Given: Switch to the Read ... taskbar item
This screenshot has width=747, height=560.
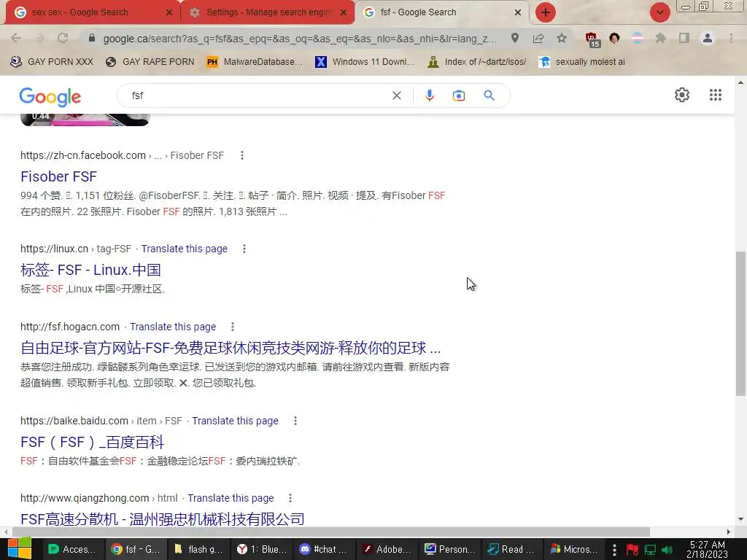Looking at the screenshot, I should pyautogui.click(x=511, y=549).
